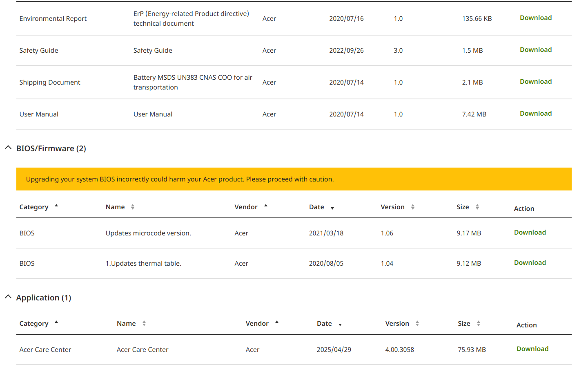This screenshot has height=365, width=588.
Task: Select '1.Updates thermal table.' text
Action: (143, 264)
